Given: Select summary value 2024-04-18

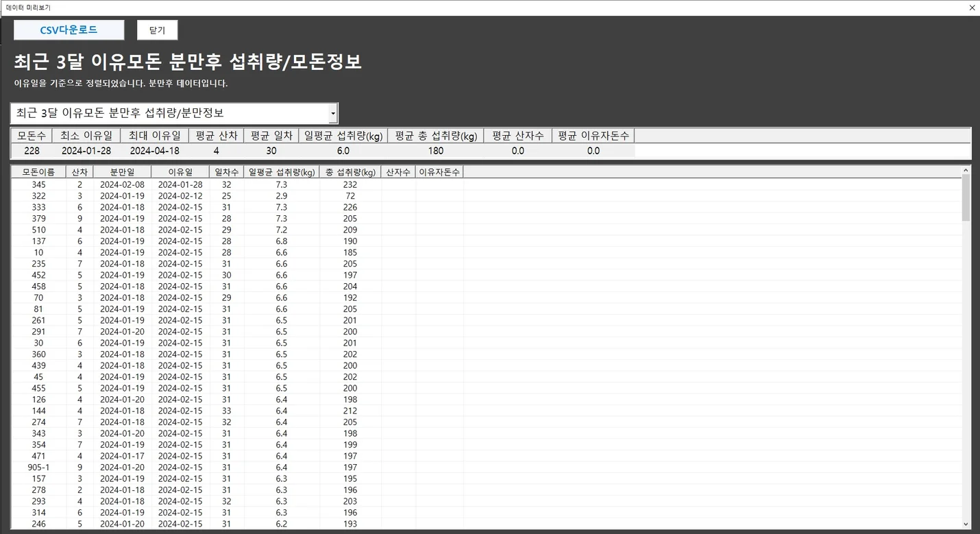Looking at the screenshot, I should point(155,151).
